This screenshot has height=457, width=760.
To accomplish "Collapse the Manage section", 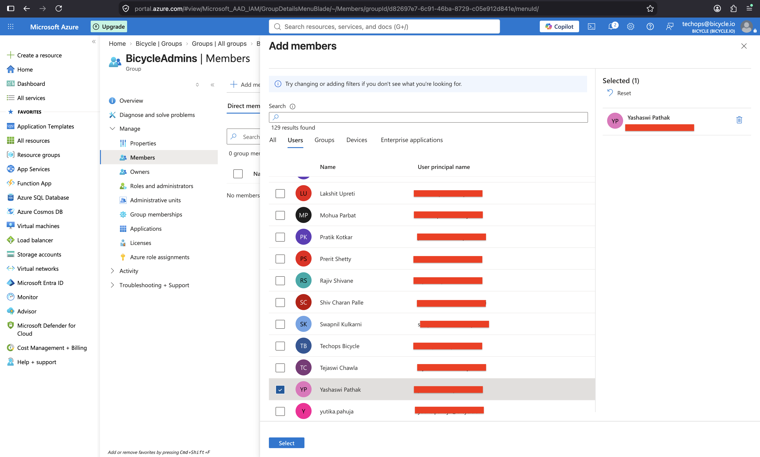I will pos(112,129).
